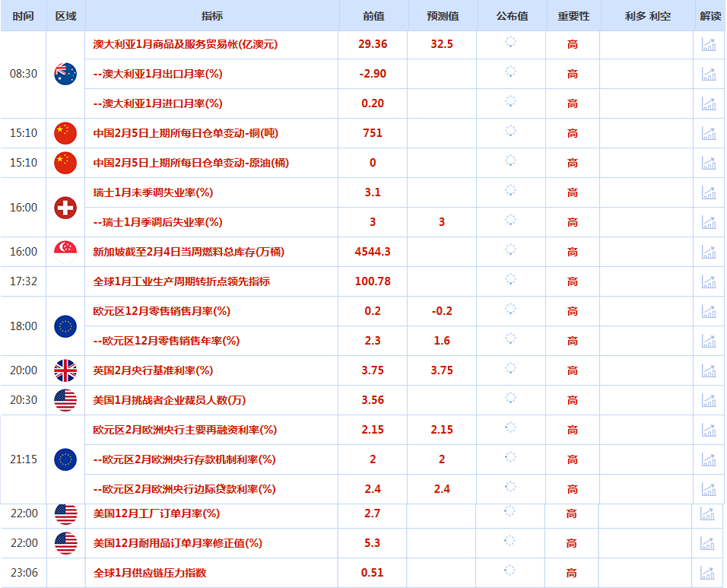
Task: Click forecast value -0.2
Action: click(x=442, y=311)
